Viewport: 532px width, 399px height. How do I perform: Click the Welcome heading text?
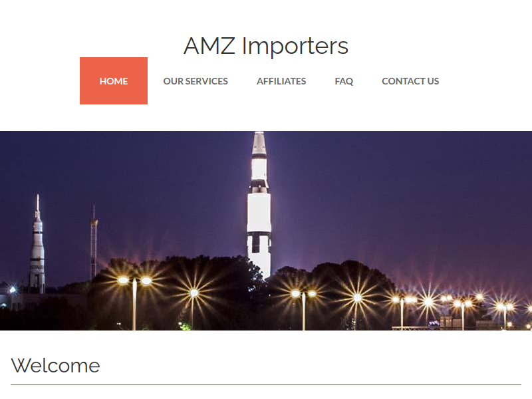point(55,365)
